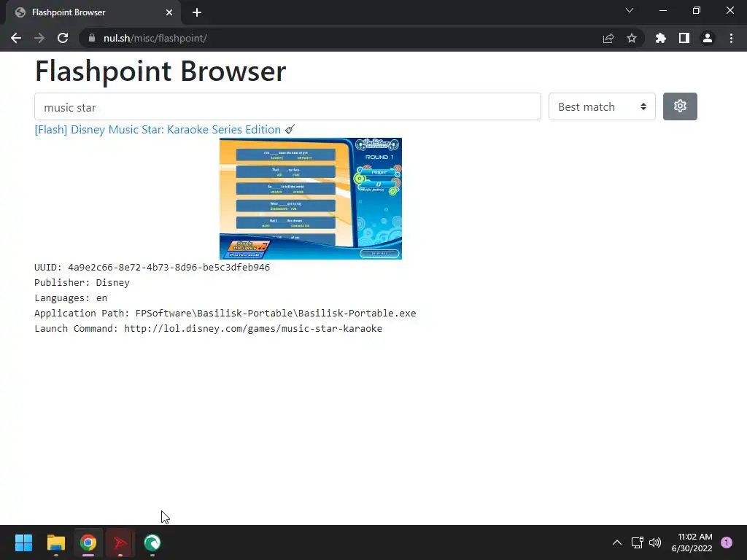The width and height of the screenshot is (747, 560).
Task: Switch to the Flashpoint Browser tab
Action: [x=93, y=12]
